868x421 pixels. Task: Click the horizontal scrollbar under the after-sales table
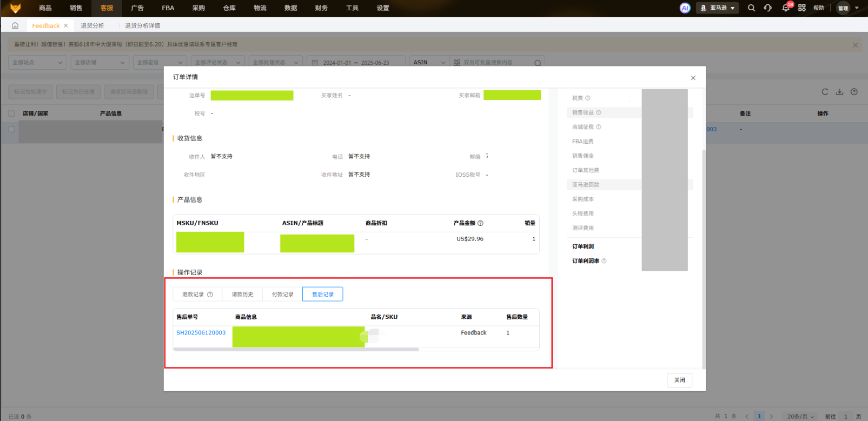coord(296,349)
